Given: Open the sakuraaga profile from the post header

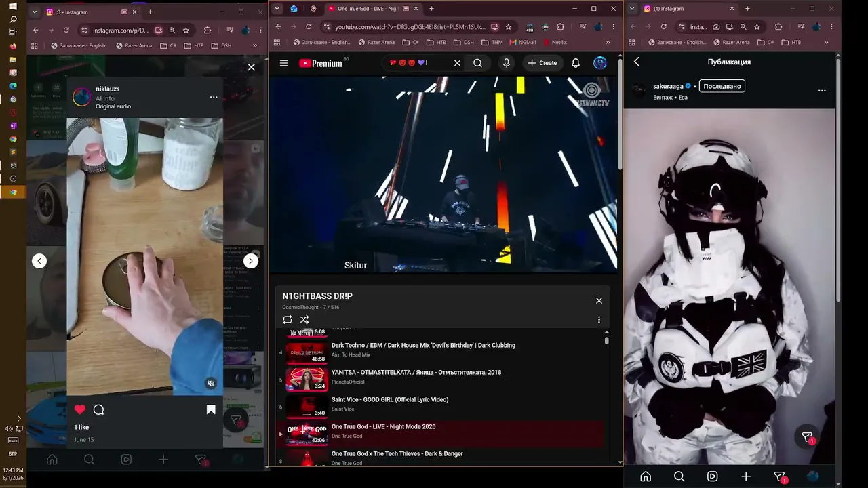Looking at the screenshot, I should [x=668, y=86].
